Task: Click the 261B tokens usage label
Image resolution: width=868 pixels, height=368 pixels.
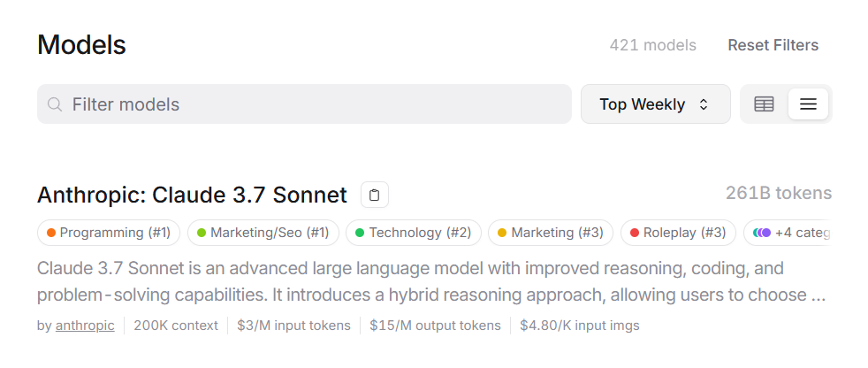Action: point(779,193)
